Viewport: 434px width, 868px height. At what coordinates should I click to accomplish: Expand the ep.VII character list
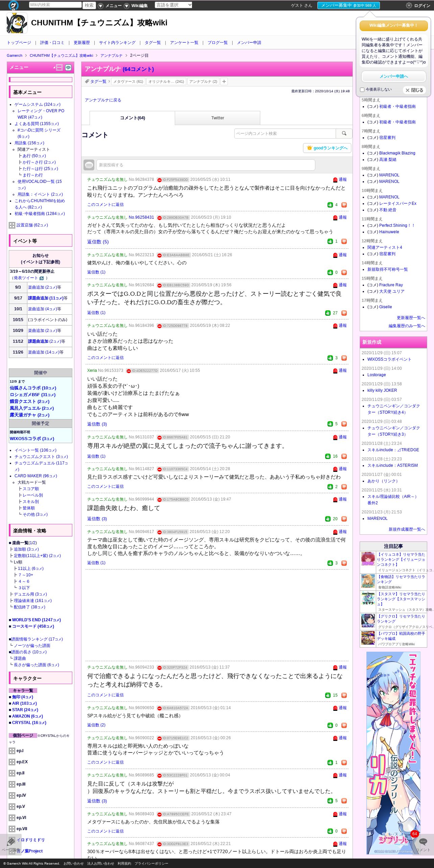point(12,829)
